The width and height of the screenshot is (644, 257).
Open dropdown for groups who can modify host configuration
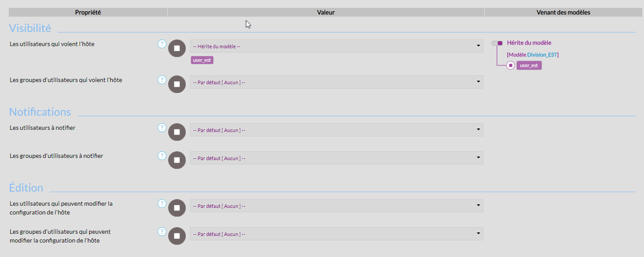336,234
